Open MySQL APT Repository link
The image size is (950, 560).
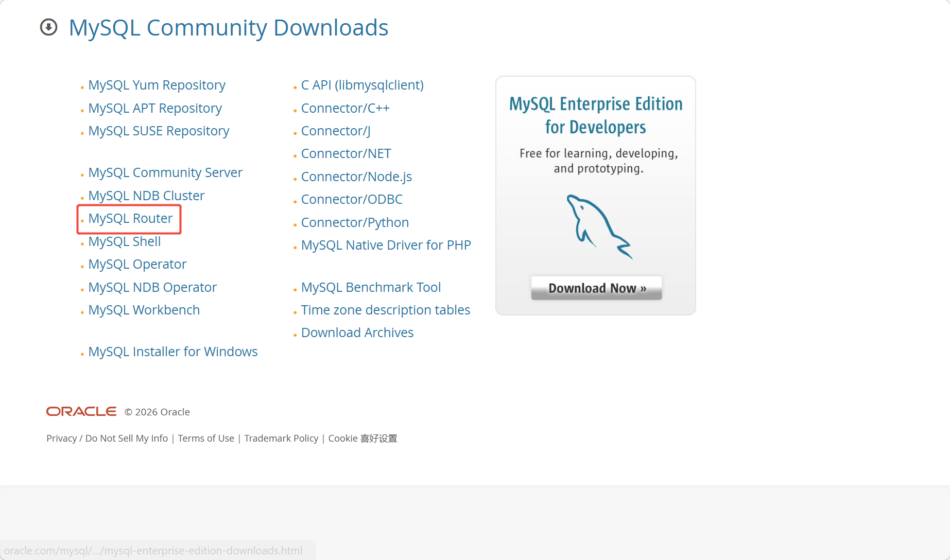pos(155,108)
